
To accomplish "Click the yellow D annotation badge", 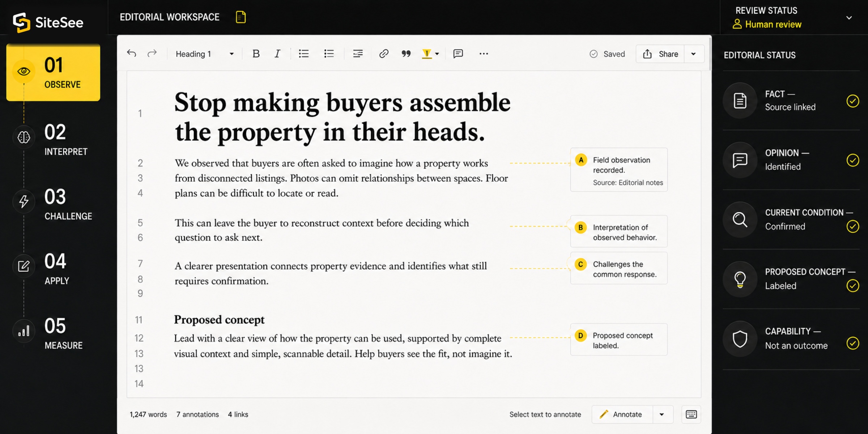I will click(581, 336).
